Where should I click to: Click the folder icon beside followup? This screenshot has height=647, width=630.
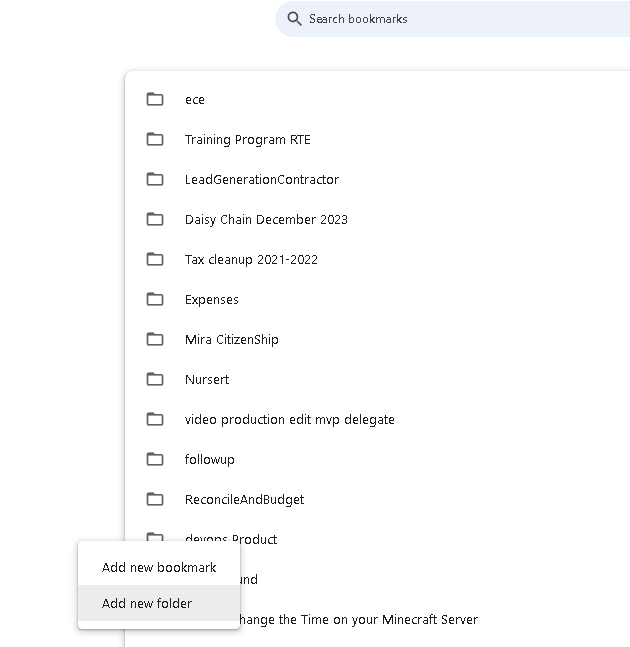155,459
